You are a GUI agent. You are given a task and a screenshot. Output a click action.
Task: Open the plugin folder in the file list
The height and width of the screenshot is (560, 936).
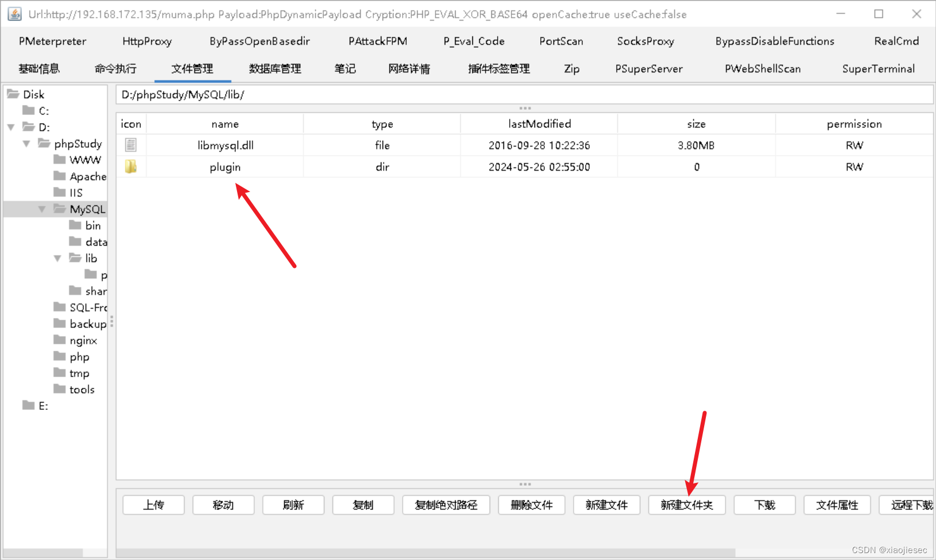(x=224, y=167)
